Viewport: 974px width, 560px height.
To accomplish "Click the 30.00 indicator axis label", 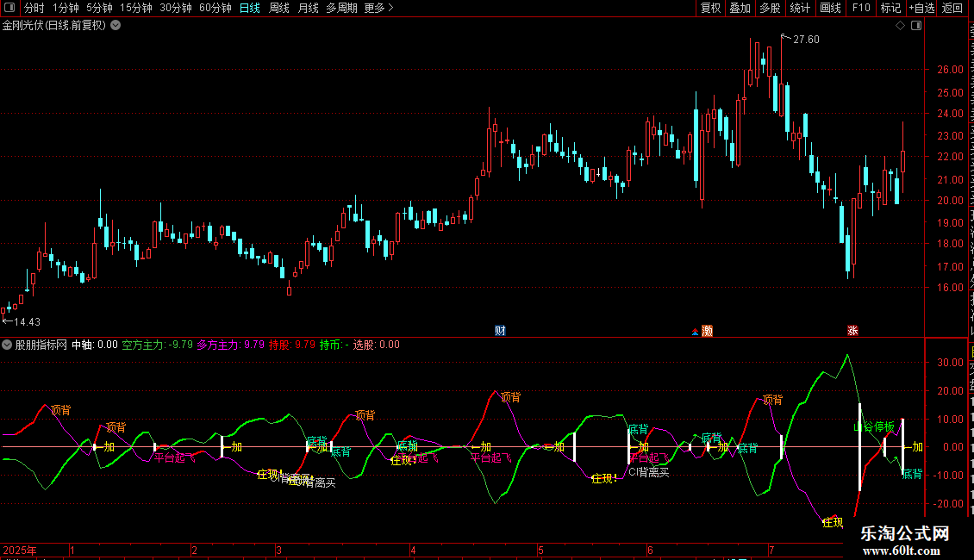I will tap(951, 363).
